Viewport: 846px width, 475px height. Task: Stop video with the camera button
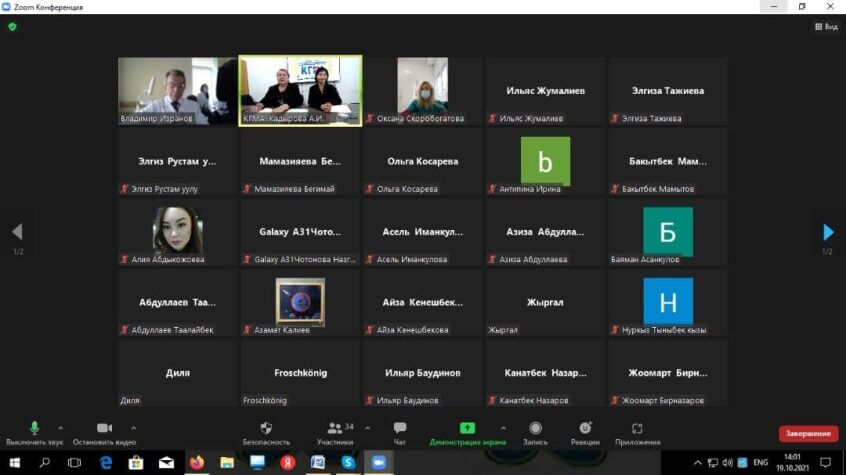(x=104, y=429)
